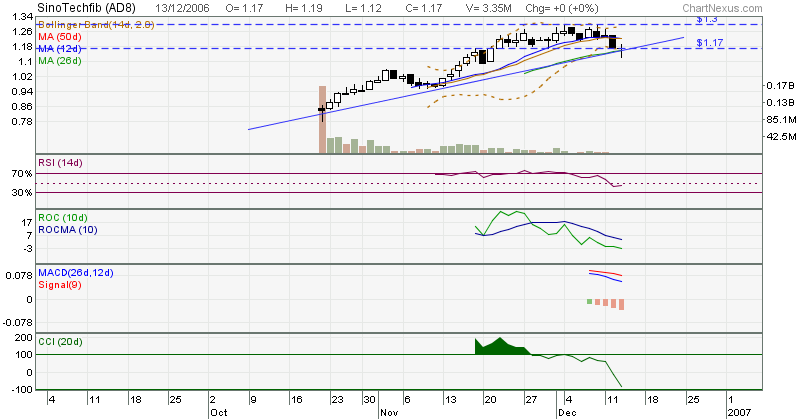Click the ROCMA (10) indicator label
Viewport: 800px width, 419px height.
[x=68, y=230]
